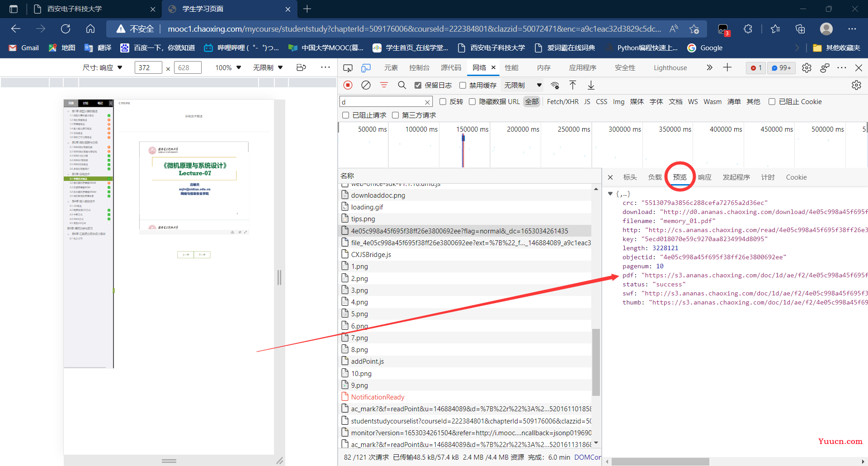This screenshot has height=466, width=868.
Task: Open the 源代码 panel tab
Action: point(451,68)
